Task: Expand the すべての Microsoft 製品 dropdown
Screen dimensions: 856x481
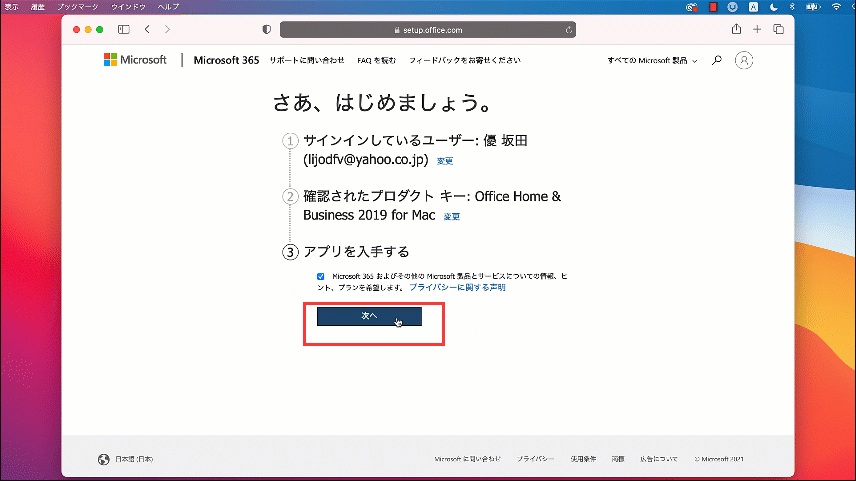Action: 653,60
